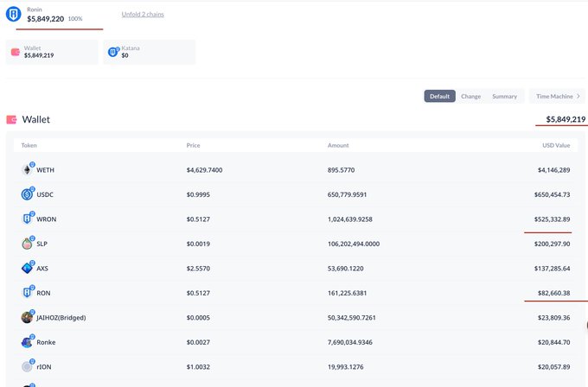Click the Wallet section header icon

[x=11, y=119]
